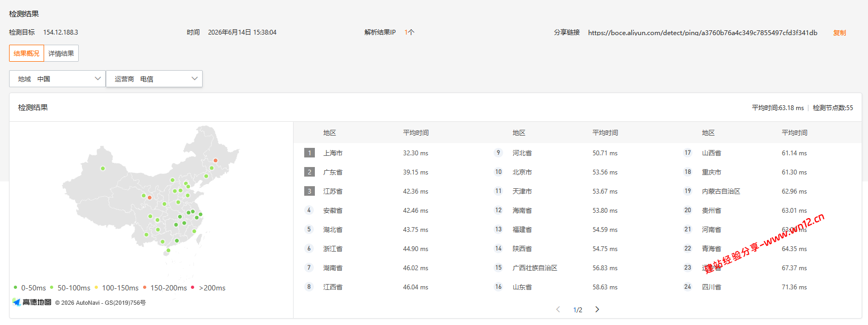The image size is (868, 325).
Task: Select the 浙江省 row
Action: pos(388,248)
